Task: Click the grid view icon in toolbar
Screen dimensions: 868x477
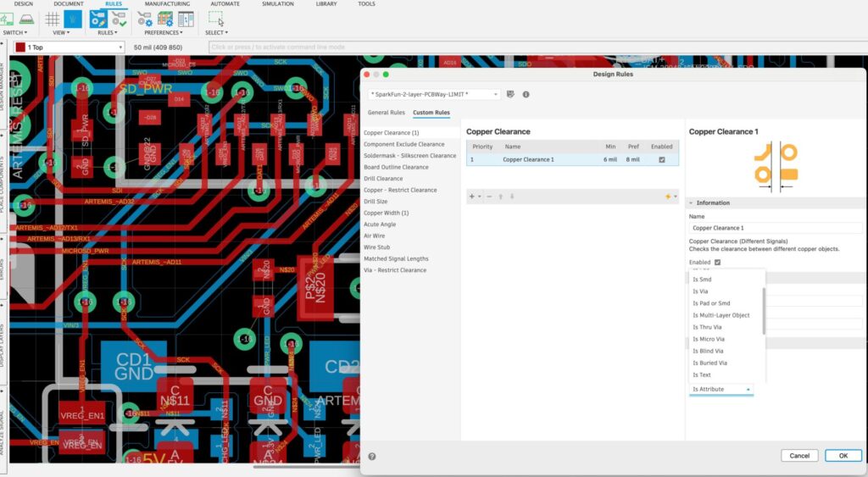Action: 53,19
